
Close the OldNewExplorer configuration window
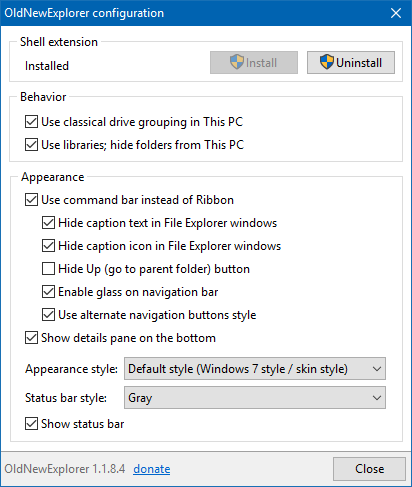396,13
